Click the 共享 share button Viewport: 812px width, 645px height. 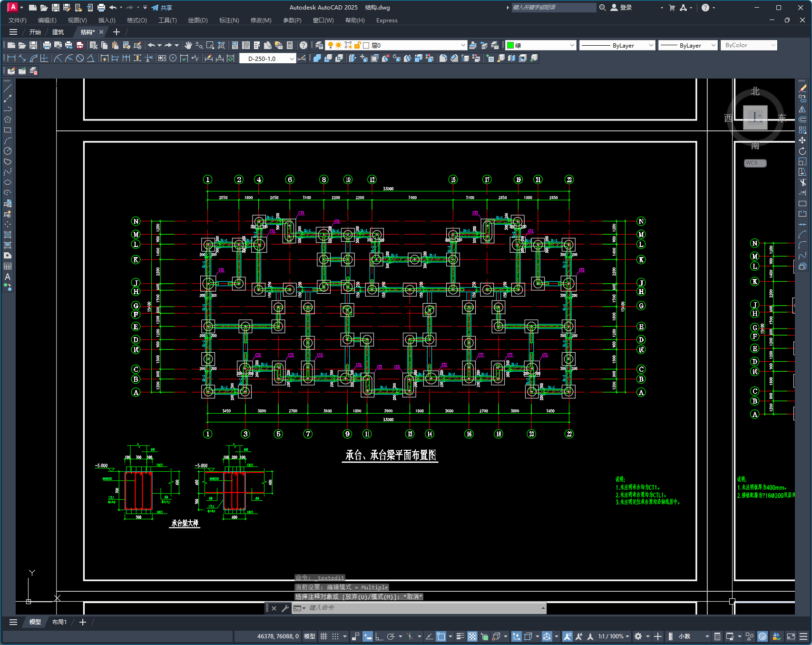(x=162, y=8)
